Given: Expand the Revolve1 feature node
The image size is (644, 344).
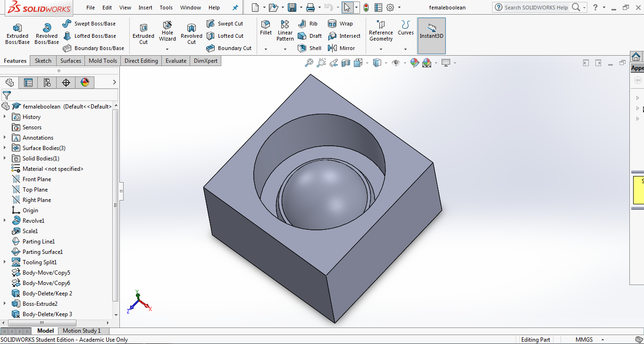Looking at the screenshot, I should click(x=5, y=221).
